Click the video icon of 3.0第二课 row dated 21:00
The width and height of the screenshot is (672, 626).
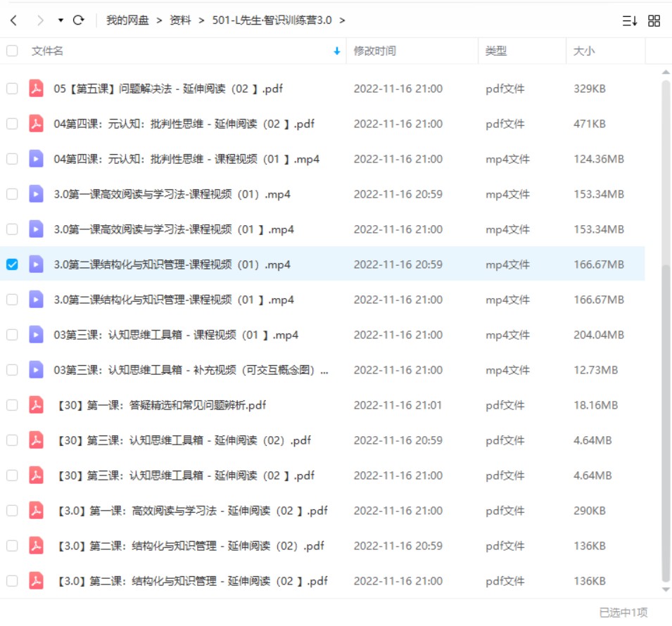coord(36,300)
